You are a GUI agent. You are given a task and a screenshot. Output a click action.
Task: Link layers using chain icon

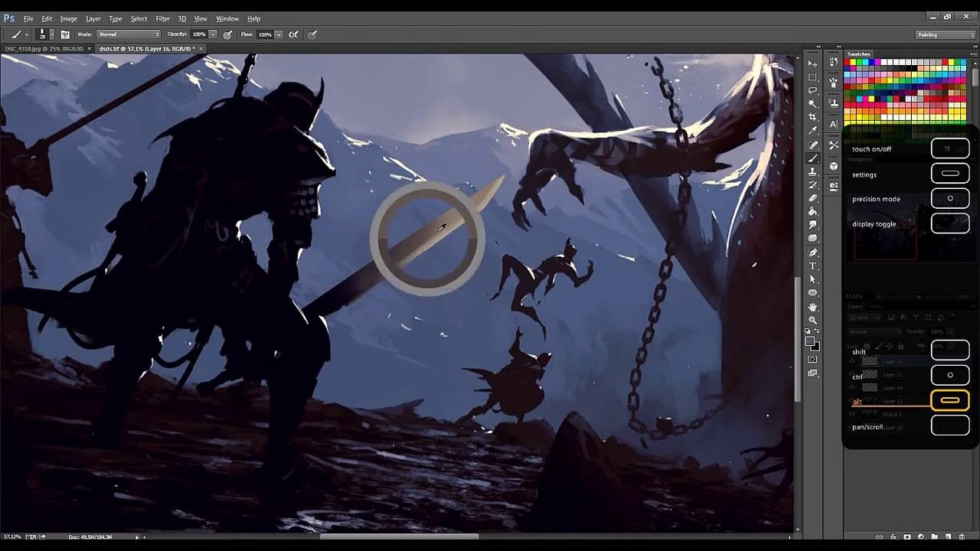(x=880, y=536)
